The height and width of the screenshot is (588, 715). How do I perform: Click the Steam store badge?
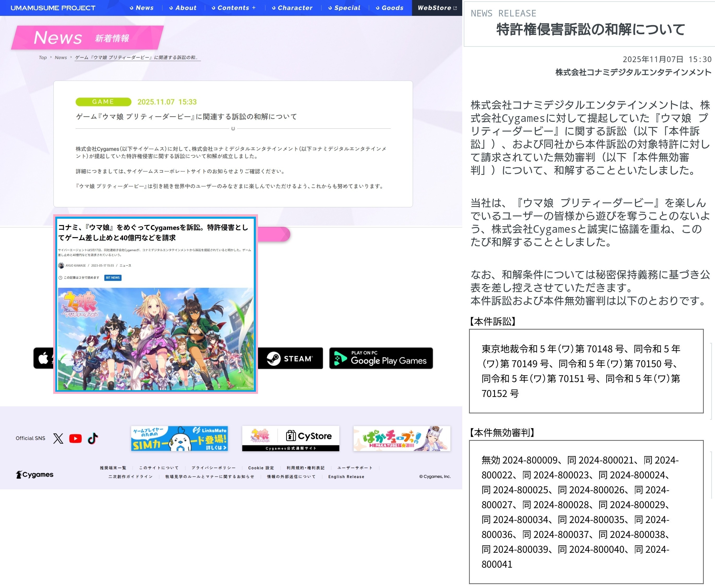[x=290, y=358]
